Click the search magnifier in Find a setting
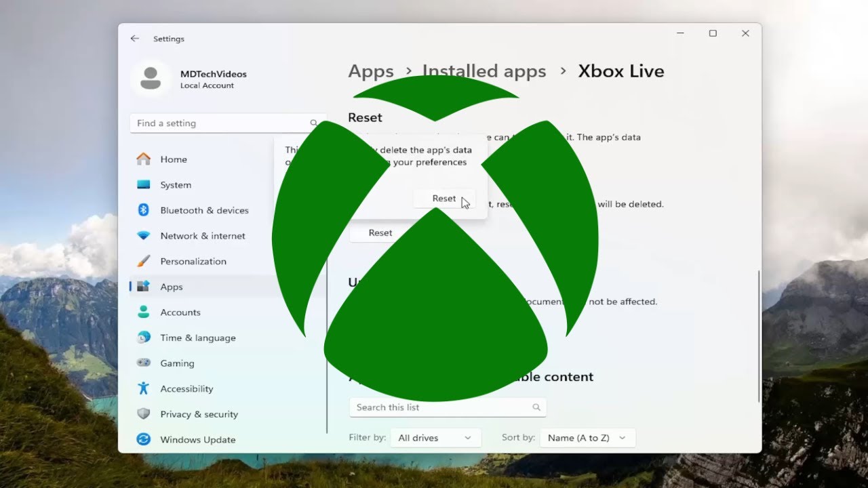Screen dimensions: 868x488 pos(313,123)
